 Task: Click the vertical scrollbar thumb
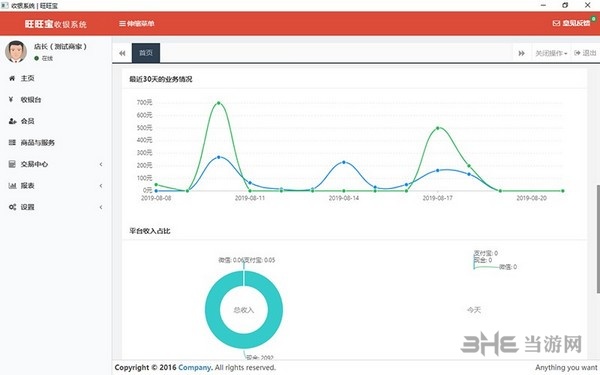(598, 239)
